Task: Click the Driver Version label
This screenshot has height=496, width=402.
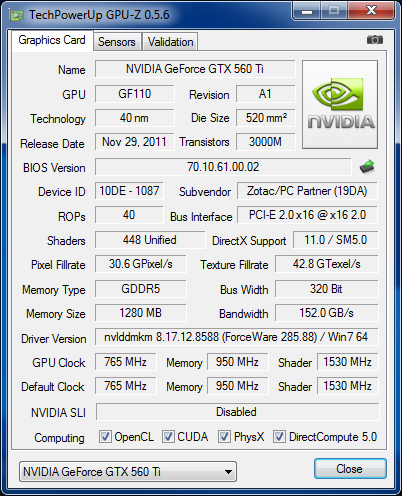Action: pyautogui.click(x=54, y=339)
